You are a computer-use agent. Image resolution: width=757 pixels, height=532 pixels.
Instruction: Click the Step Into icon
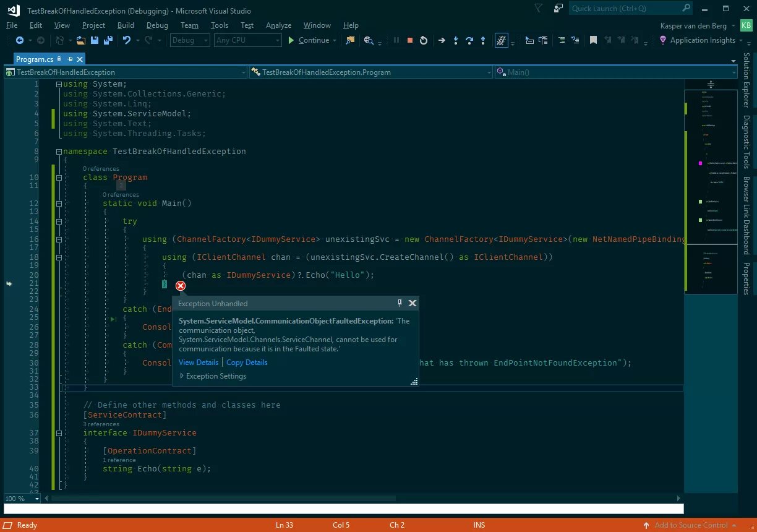tap(456, 40)
